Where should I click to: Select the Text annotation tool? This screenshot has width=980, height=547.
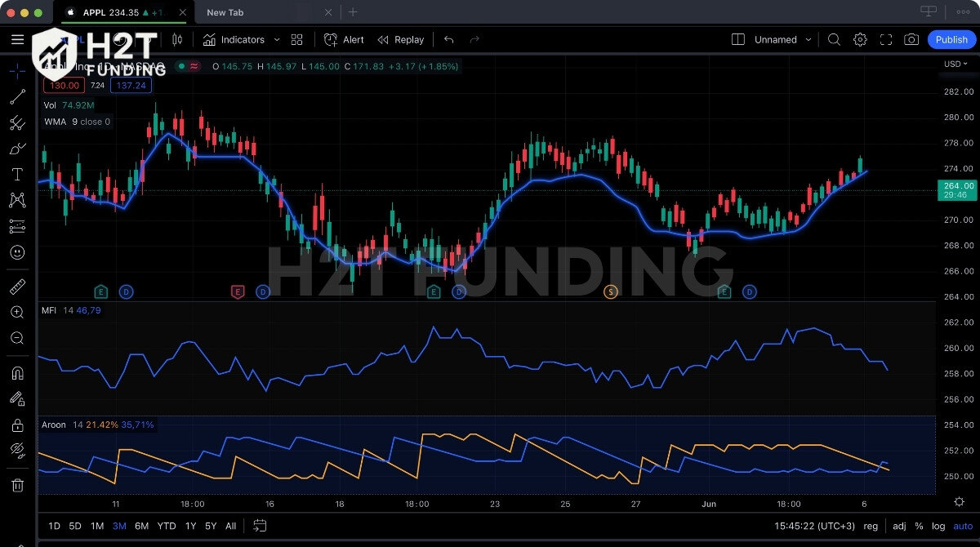click(x=16, y=174)
